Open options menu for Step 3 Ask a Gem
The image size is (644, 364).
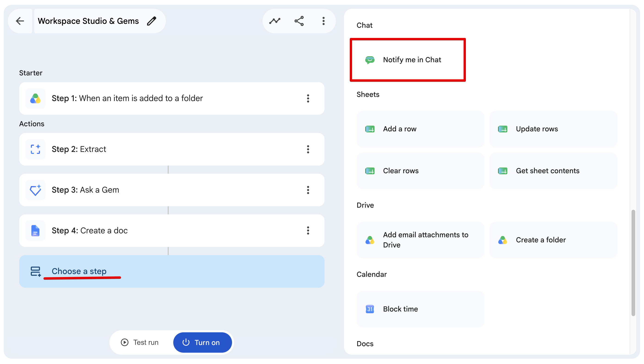coord(308,190)
